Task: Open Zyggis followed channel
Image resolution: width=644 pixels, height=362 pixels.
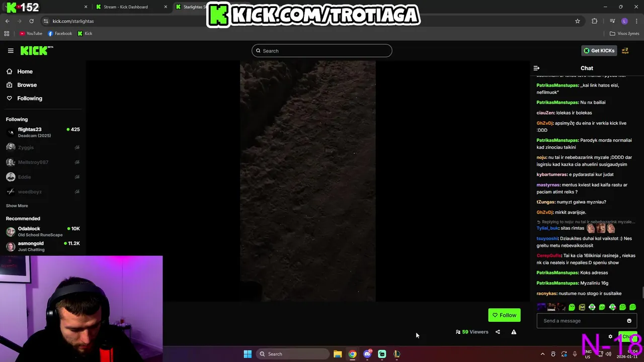Action: [43, 147]
